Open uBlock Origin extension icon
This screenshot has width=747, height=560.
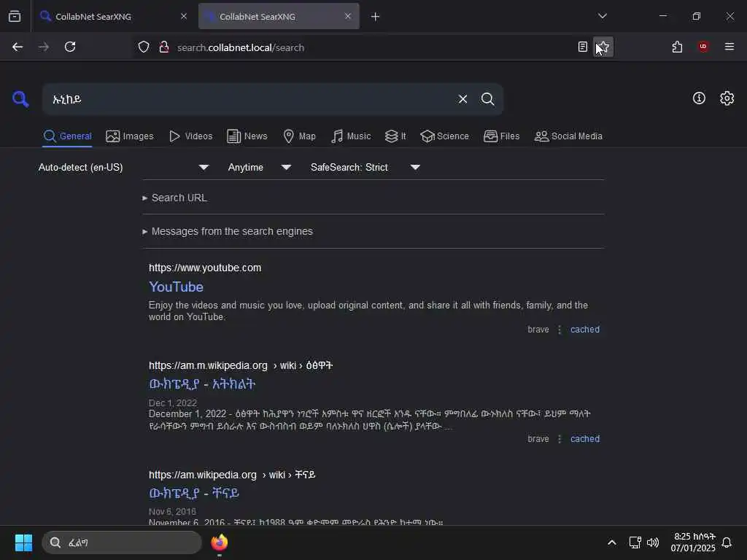point(703,47)
